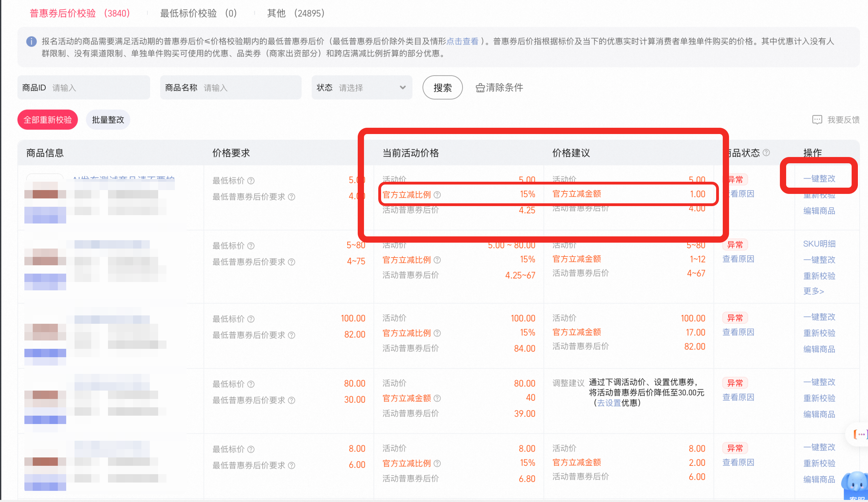Click the 搜索 button
Viewport: 868px width, 502px height.
(x=442, y=87)
